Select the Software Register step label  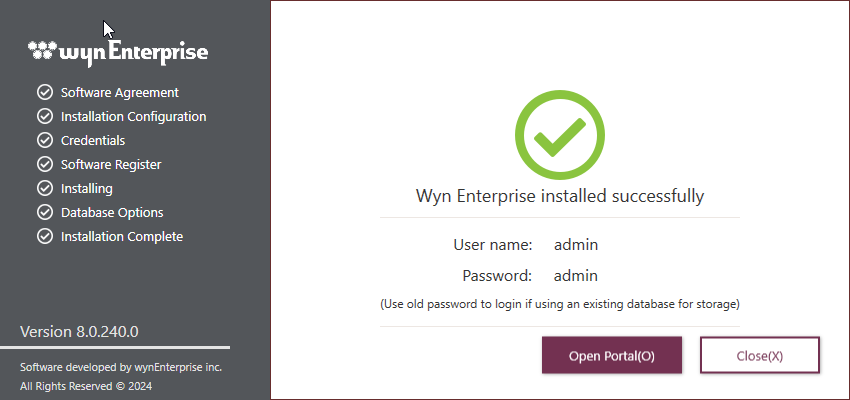click(x=111, y=164)
